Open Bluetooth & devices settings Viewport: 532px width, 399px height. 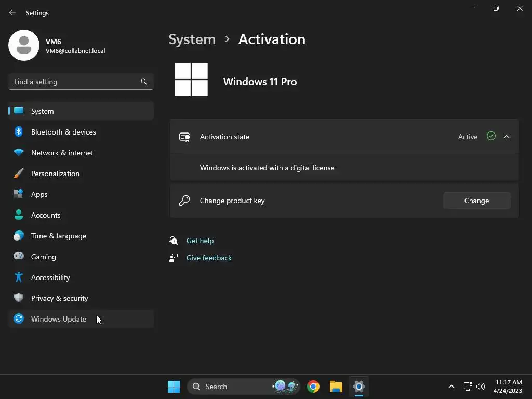pos(81,131)
